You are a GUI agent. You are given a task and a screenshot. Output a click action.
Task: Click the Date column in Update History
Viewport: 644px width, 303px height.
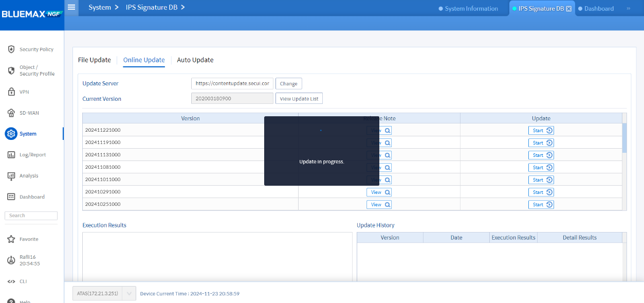tap(456, 238)
